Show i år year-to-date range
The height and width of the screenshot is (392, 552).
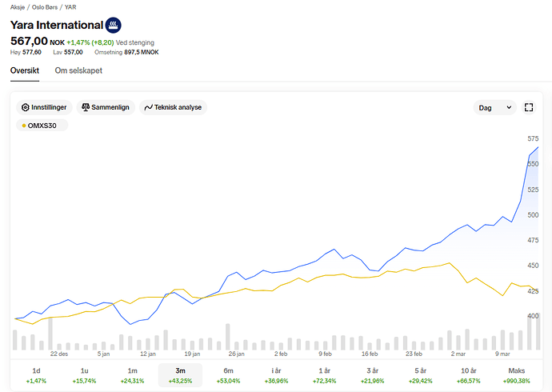[x=276, y=375]
